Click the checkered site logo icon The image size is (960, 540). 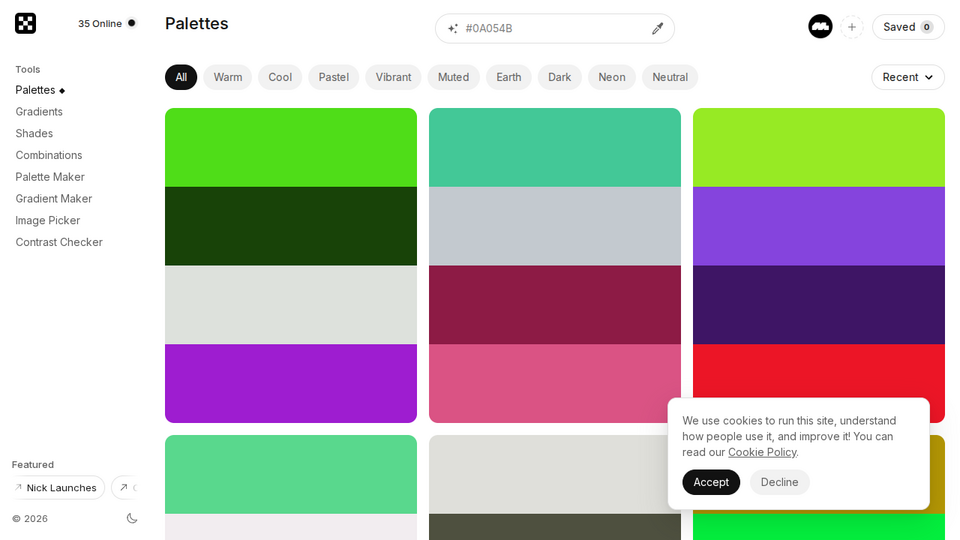[x=25, y=23]
